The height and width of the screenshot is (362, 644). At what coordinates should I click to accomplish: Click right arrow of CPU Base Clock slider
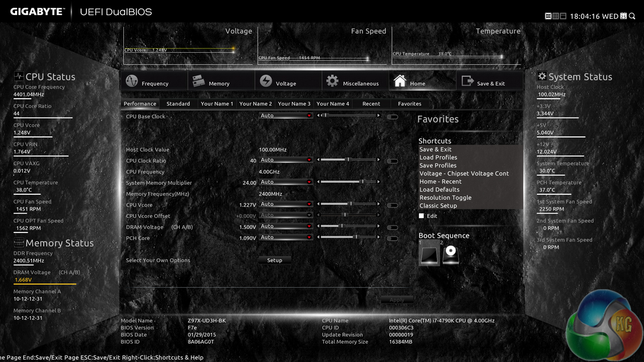[x=378, y=116]
